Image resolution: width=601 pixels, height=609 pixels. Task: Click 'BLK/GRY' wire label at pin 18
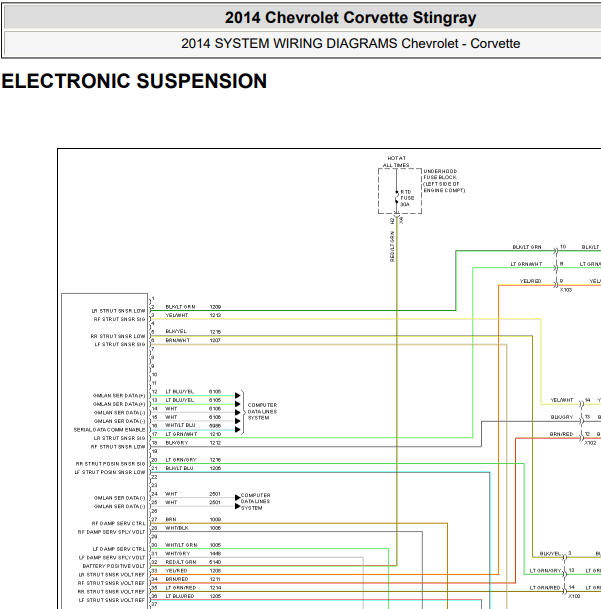[x=177, y=443]
